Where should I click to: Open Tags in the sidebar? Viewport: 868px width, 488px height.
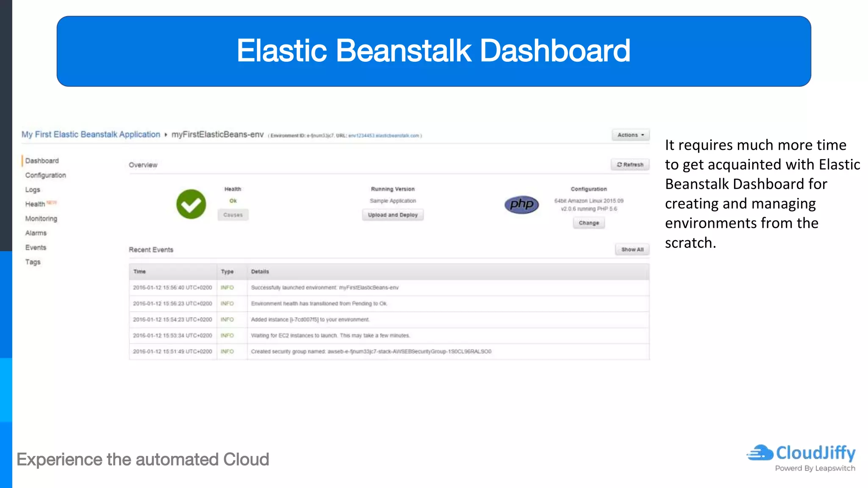tap(33, 262)
